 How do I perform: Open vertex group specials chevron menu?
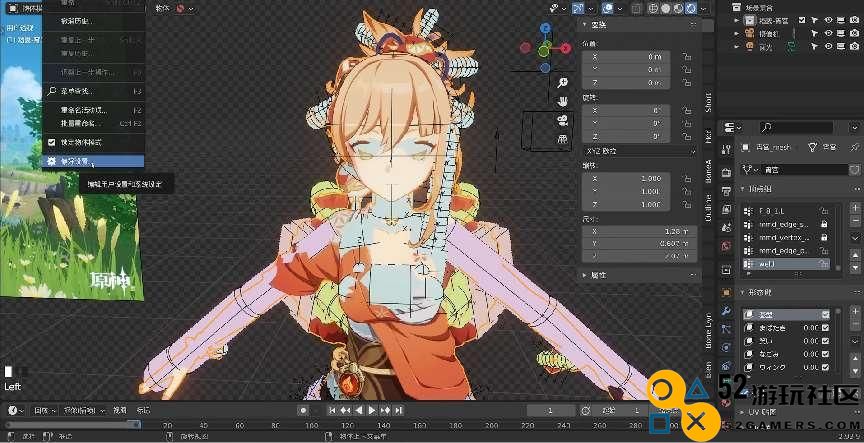click(x=855, y=237)
